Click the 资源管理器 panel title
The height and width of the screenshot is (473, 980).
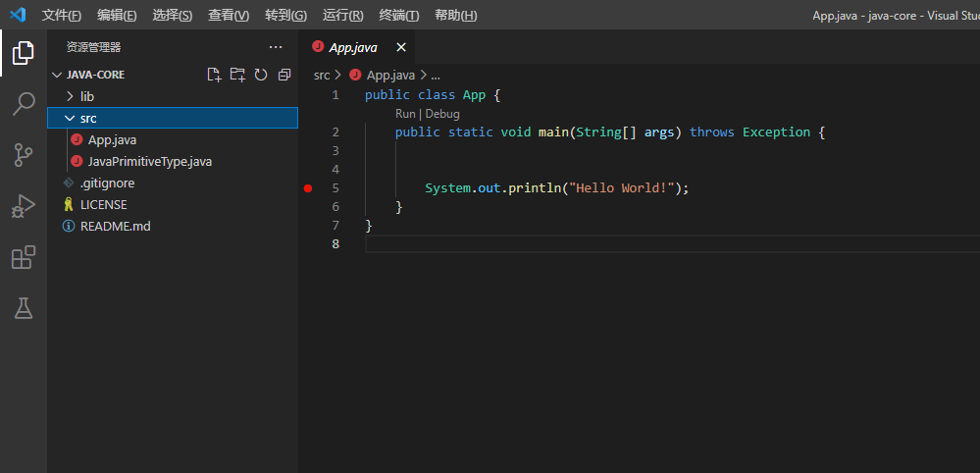(94, 47)
